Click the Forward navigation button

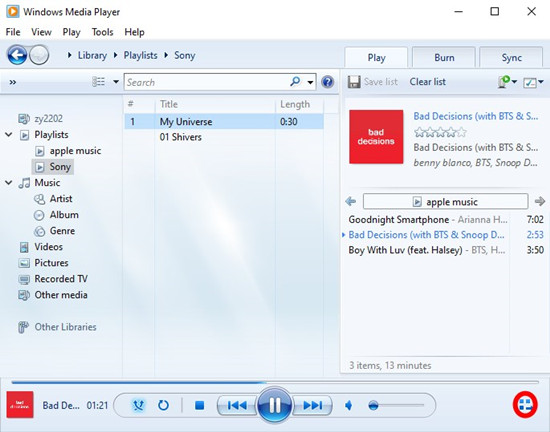(39, 55)
